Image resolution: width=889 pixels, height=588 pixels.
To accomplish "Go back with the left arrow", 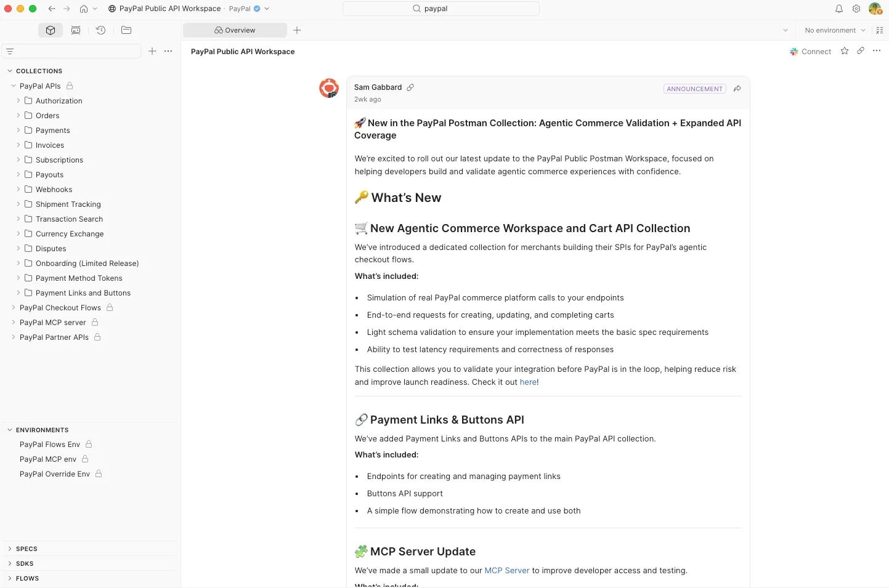I will pyautogui.click(x=52, y=9).
